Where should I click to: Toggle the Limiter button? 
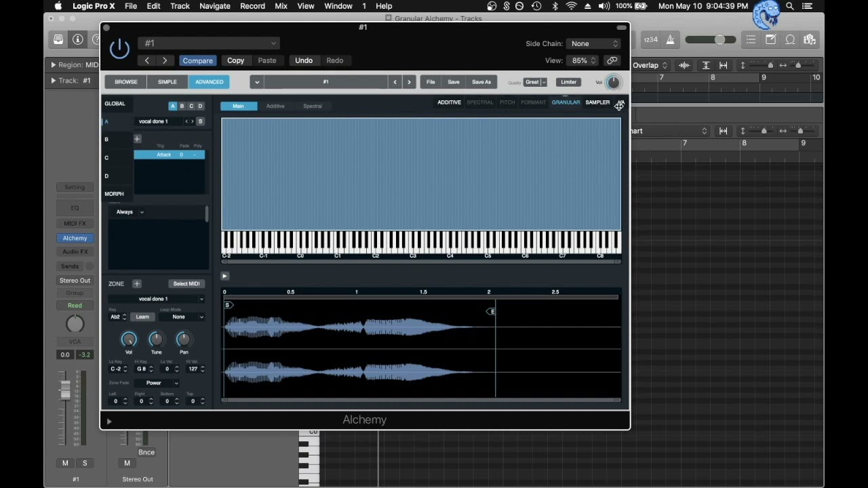(x=568, y=82)
